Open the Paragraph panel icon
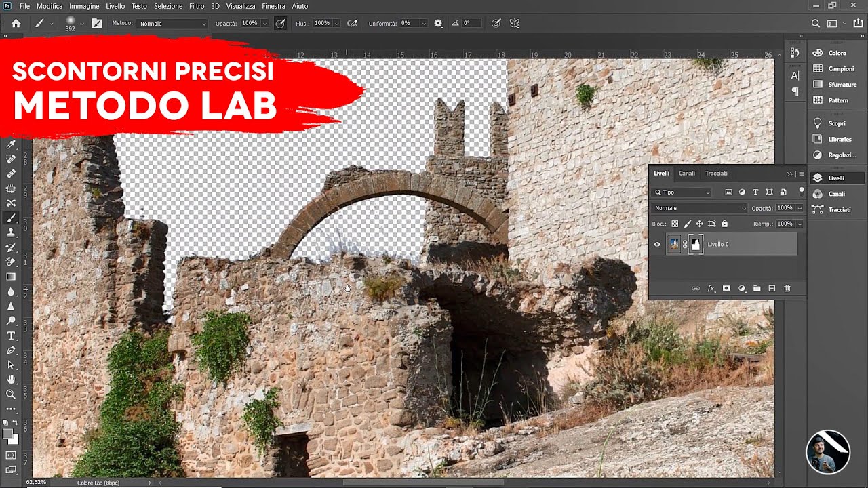Viewport: 868px width, 488px height. pyautogui.click(x=795, y=91)
